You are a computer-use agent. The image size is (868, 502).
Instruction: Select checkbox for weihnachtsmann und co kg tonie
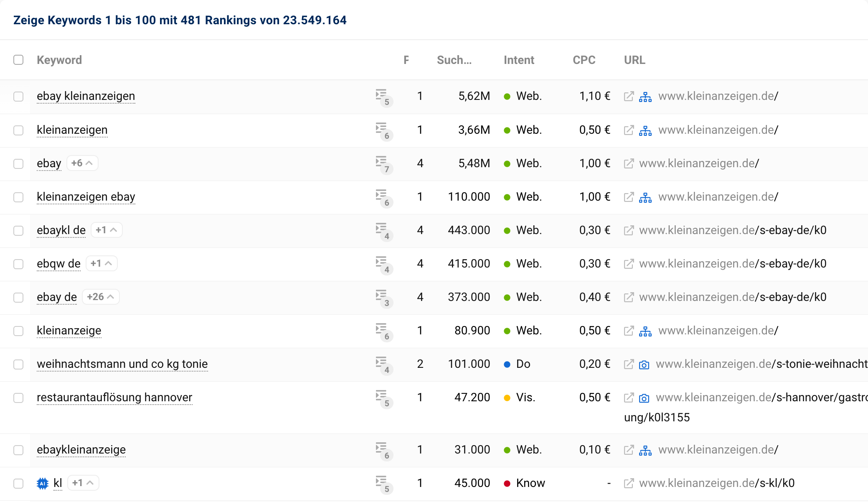point(18,364)
